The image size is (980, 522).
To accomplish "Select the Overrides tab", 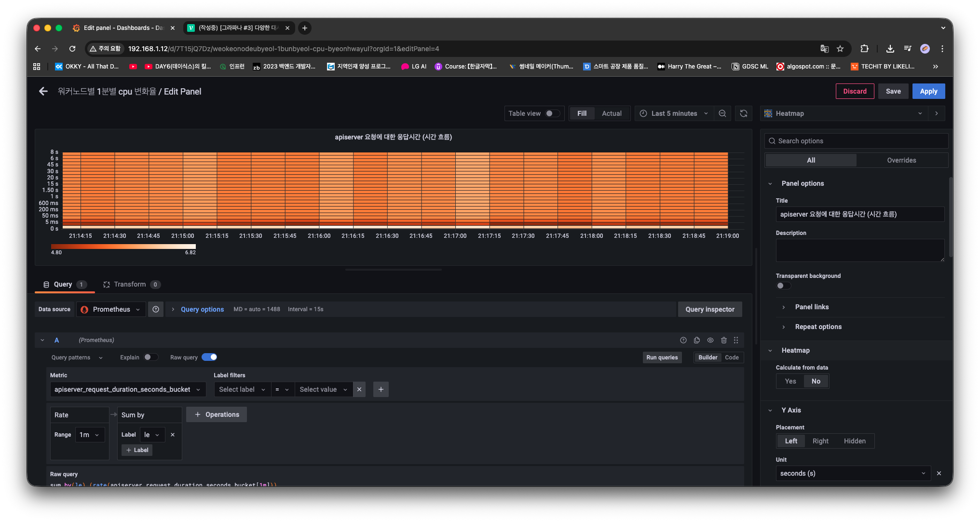I will [x=901, y=160].
